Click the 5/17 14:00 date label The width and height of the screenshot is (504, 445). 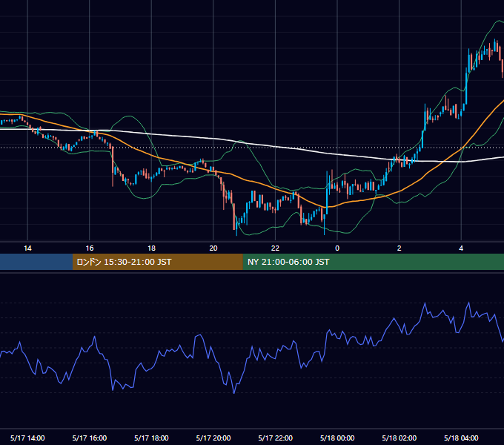(27, 438)
